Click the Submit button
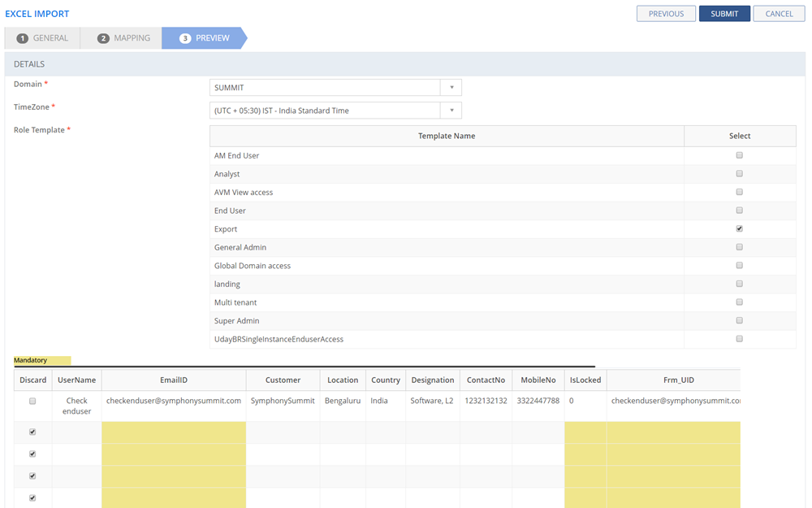This screenshot has width=812, height=508. (724, 14)
